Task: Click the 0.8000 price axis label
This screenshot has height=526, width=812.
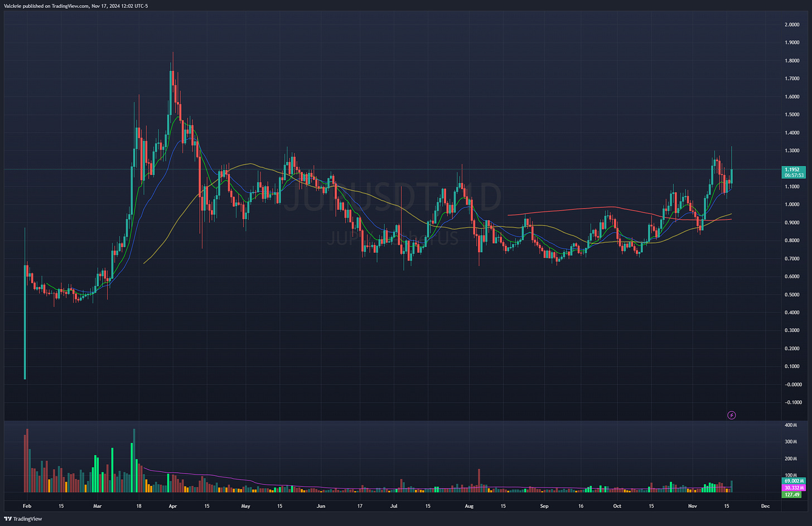Action: [x=792, y=241]
